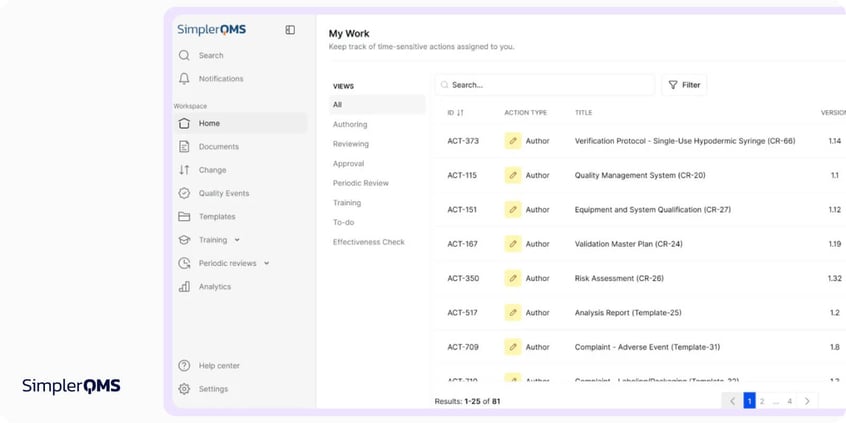
Task: Click the Home house icon
Action: click(x=184, y=124)
